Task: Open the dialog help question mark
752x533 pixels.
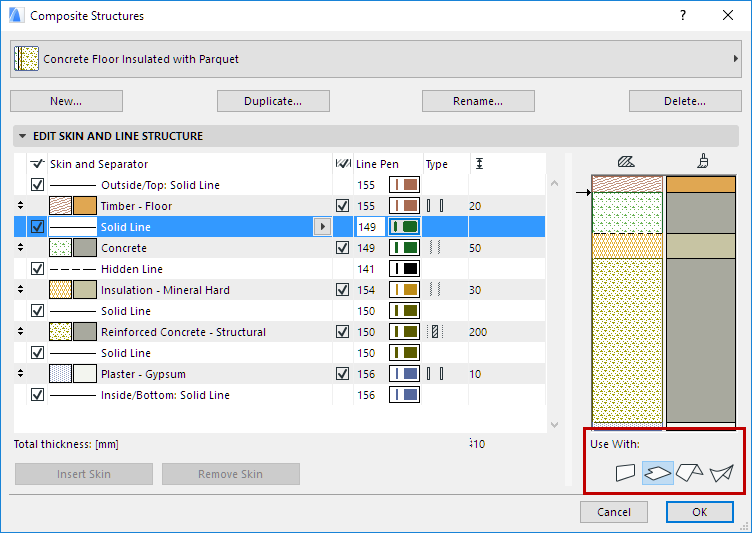Action: pos(683,15)
